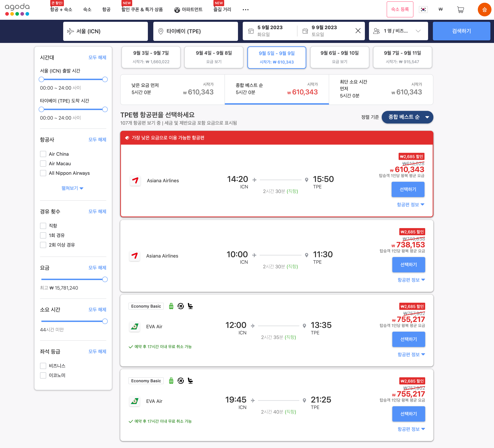Viewport: 494px width, 448px height.
Task: Select the 14:20 Asiana flight with 선택하기
Action: click(x=408, y=189)
